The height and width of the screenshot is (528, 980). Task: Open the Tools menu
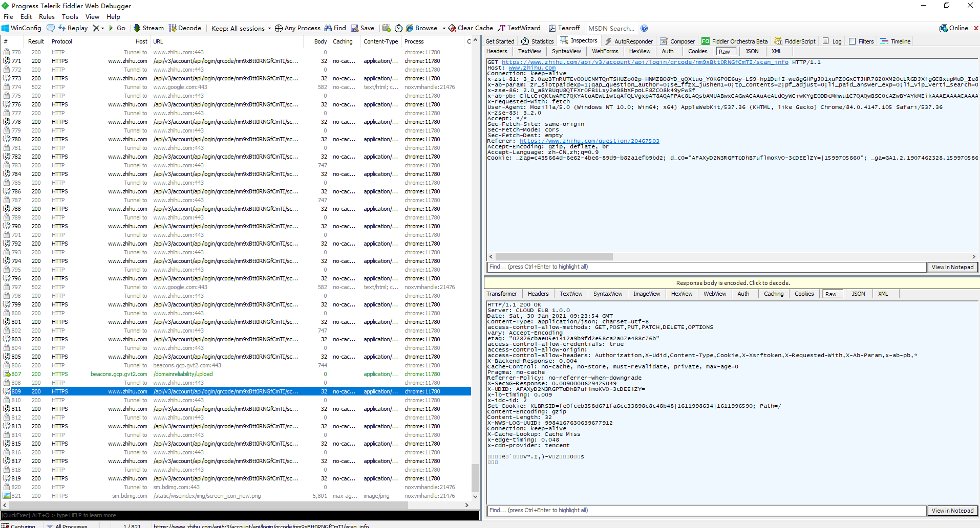(70, 16)
